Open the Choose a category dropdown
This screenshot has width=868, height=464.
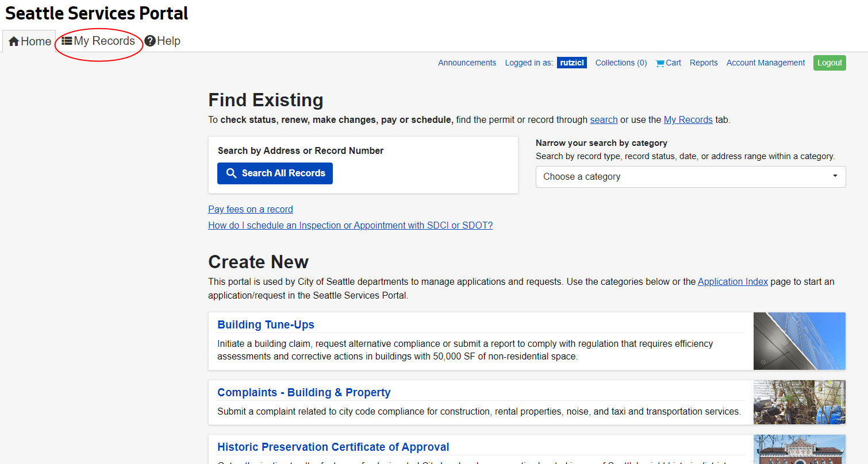tap(690, 177)
